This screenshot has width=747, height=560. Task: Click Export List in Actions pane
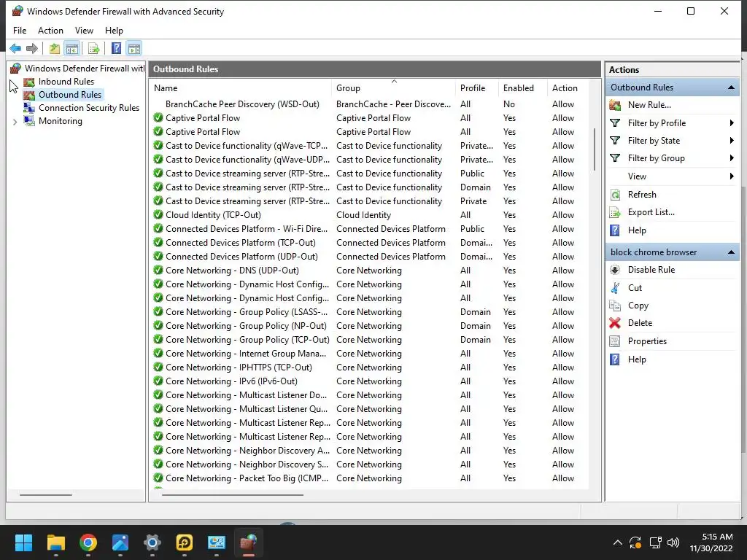tap(651, 212)
